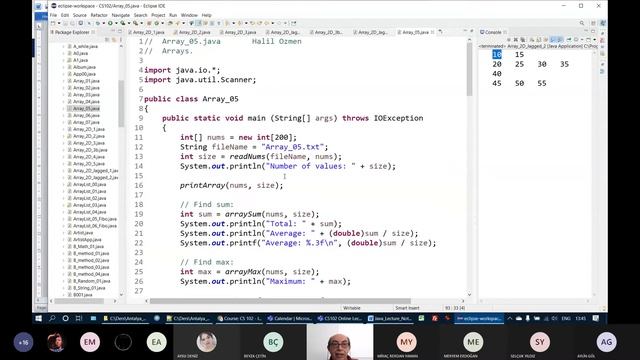
Task: Click the New Java Package toolbar icon
Action: point(149,23)
